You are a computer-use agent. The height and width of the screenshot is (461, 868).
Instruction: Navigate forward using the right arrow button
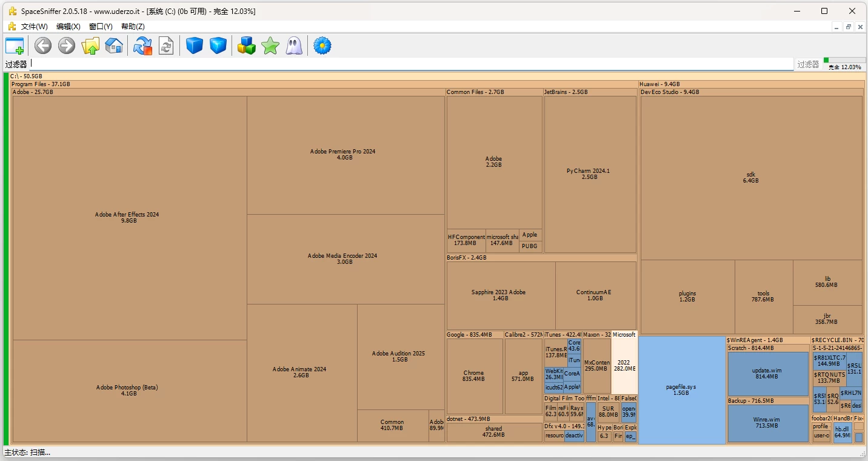point(67,45)
